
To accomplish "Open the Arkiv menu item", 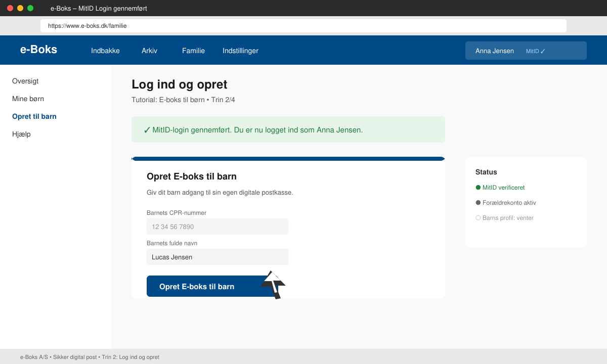I will [149, 51].
